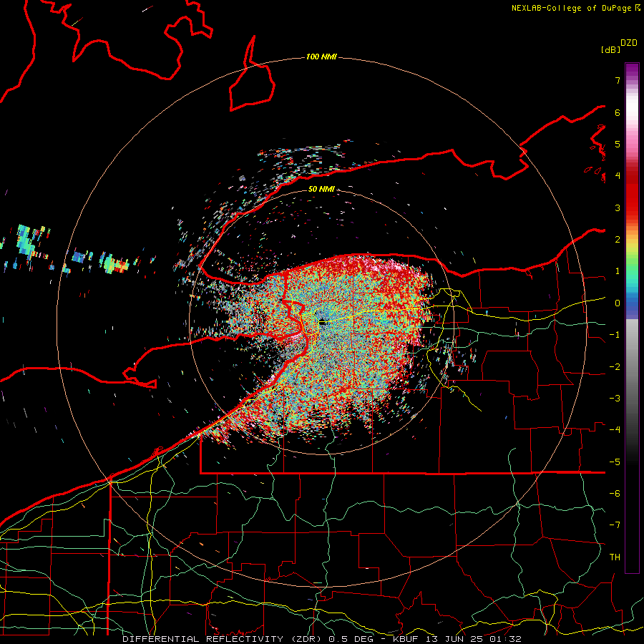Click legend value 6

618,112
